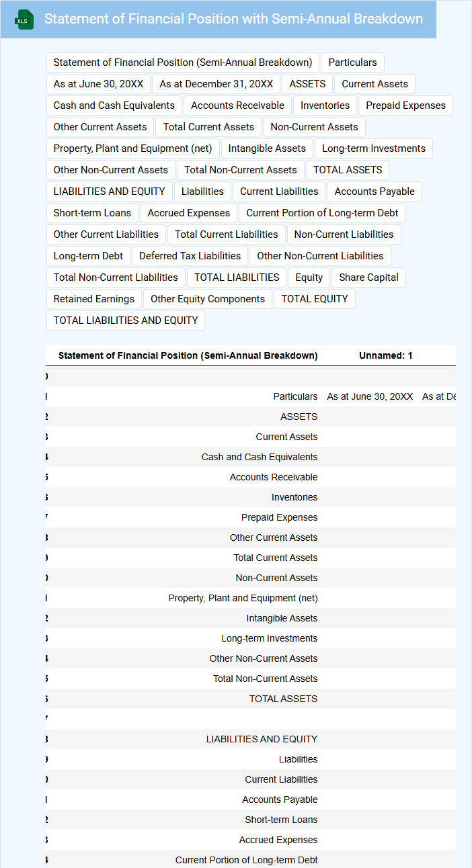The height and width of the screenshot is (868, 472).
Task: Click the Accounts Receivable tag
Action: click(x=237, y=105)
